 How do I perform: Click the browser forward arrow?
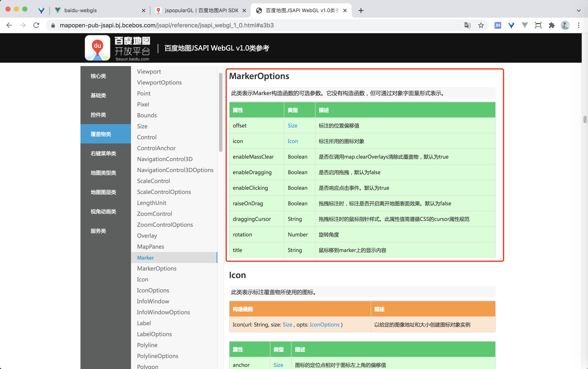pyautogui.click(x=23, y=25)
